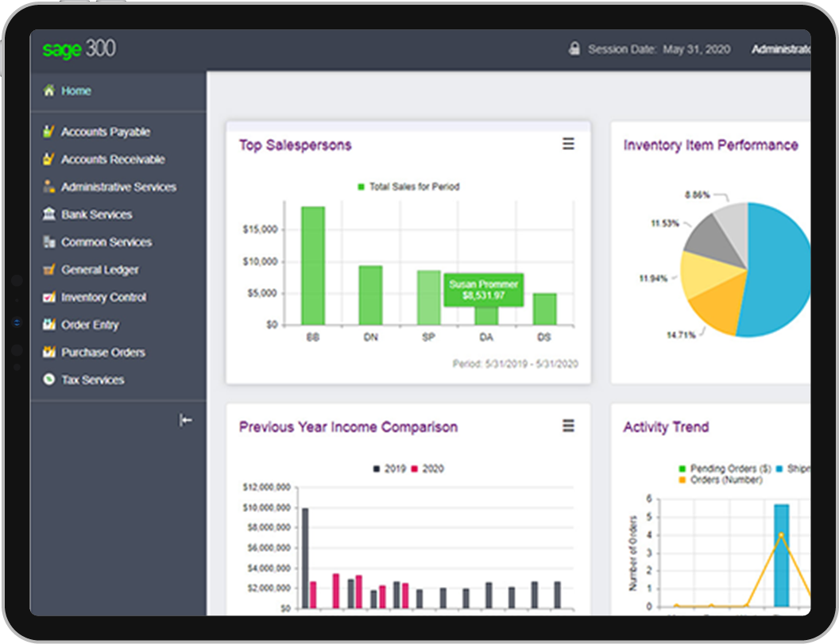
Task: Click the Accounts Payable icon
Action: [48, 131]
